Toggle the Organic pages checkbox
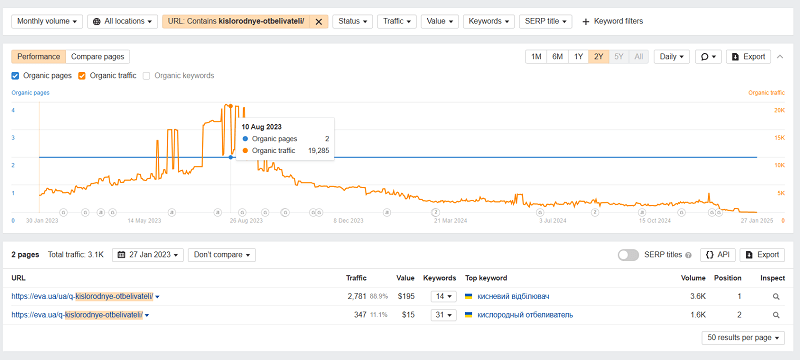 pos(15,75)
